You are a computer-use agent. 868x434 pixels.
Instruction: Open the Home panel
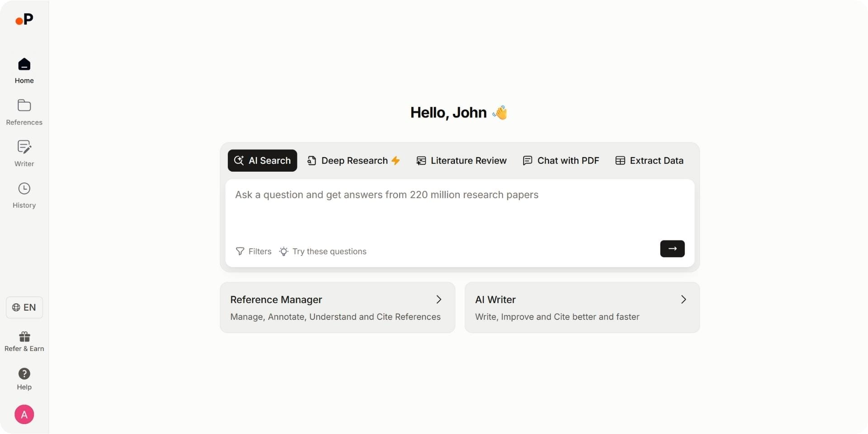coord(24,71)
